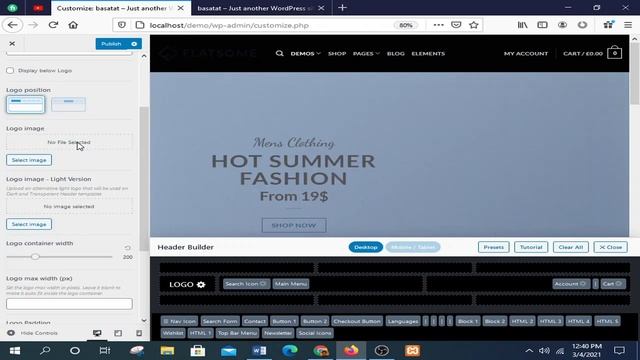The height and width of the screenshot is (360, 640).
Task: Reload the page in Firefox
Action: click(x=53, y=25)
